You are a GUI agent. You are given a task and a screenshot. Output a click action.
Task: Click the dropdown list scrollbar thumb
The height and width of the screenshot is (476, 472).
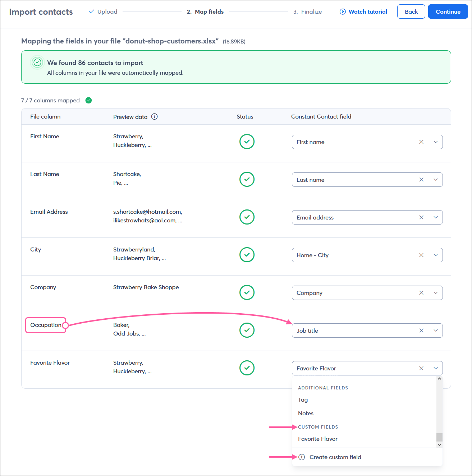pos(439,437)
